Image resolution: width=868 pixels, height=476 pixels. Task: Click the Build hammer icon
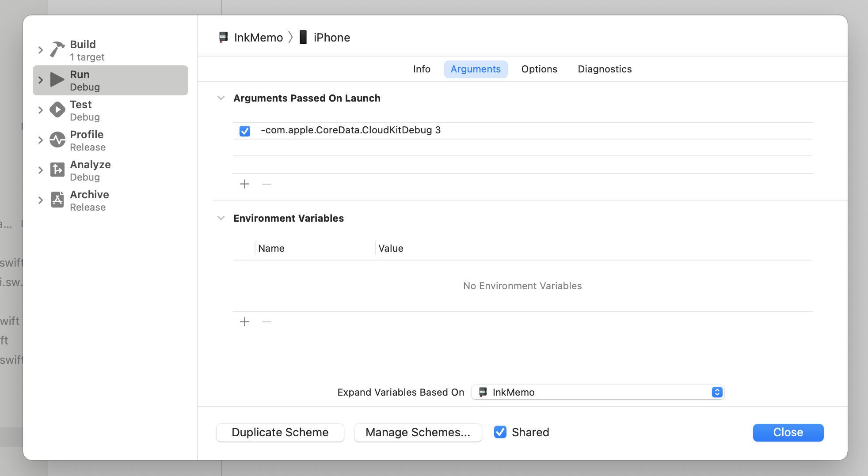(x=57, y=49)
